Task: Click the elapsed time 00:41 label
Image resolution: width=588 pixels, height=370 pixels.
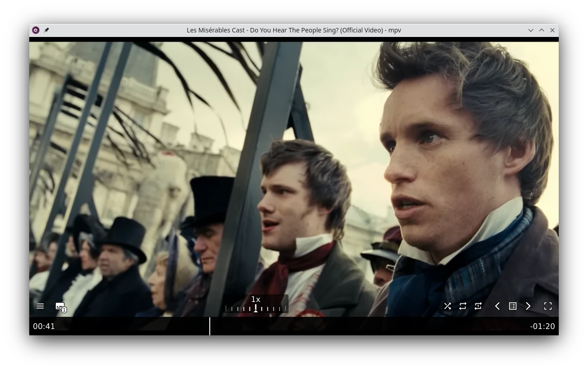Action: [44, 326]
